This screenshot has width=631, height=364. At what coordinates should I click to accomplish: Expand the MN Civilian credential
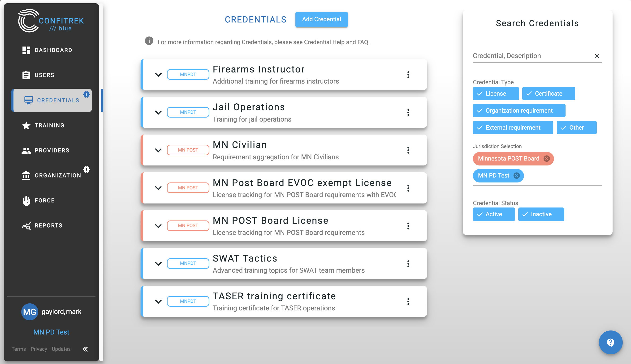coord(158,150)
